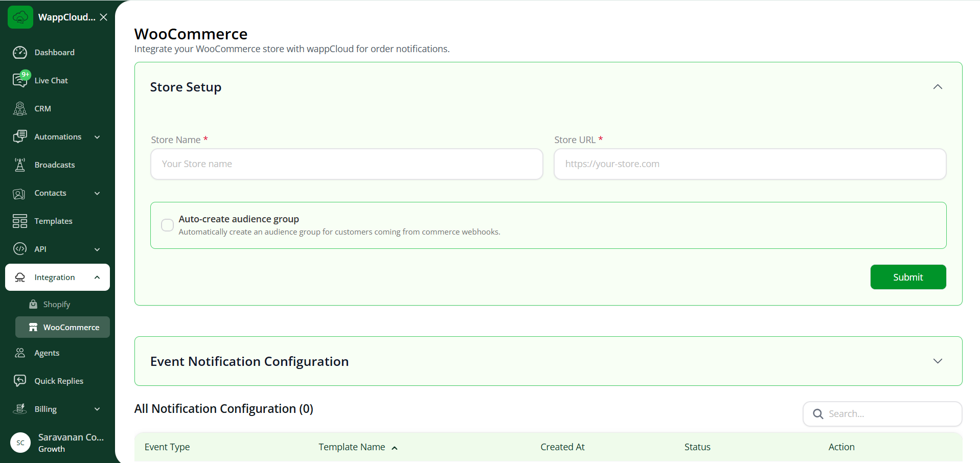Click the Growth plan label

coord(52,449)
